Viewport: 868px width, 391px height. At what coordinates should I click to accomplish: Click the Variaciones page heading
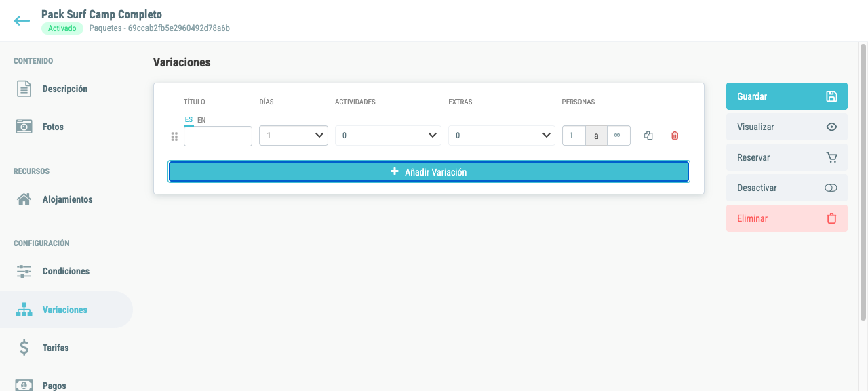pyautogui.click(x=182, y=62)
